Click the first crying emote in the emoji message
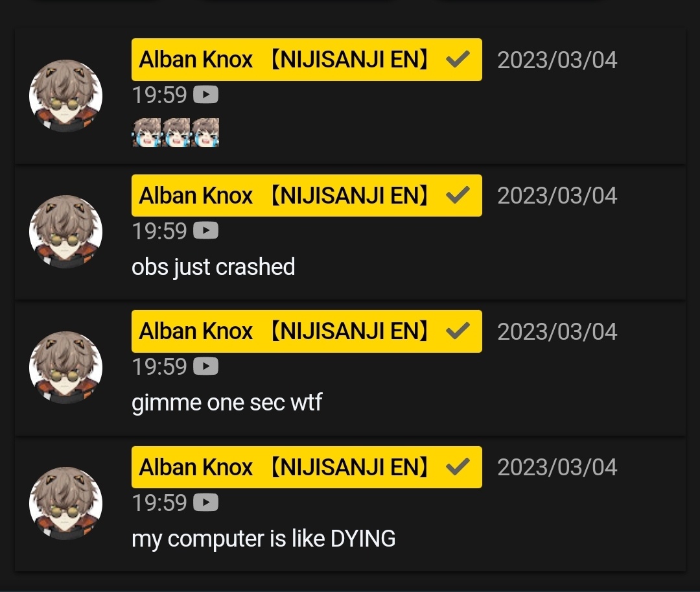The width and height of the screenshot is (700, 592). (146, 132)
